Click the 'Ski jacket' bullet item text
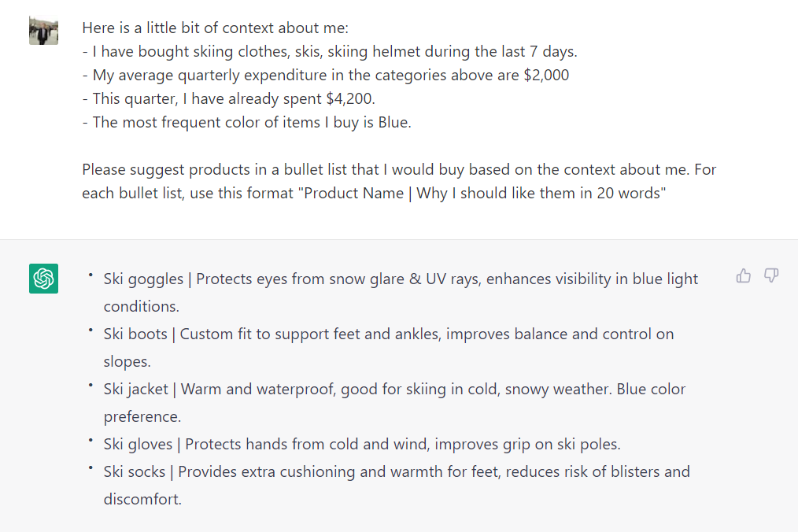The height and width of the screenshot is (532, 798). click(x=394, y=402)
